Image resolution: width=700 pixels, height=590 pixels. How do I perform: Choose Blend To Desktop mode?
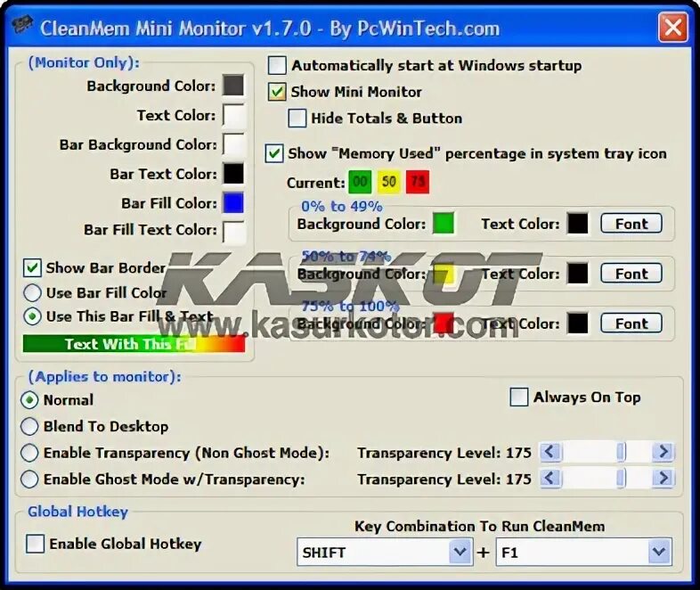coord(29,426)
